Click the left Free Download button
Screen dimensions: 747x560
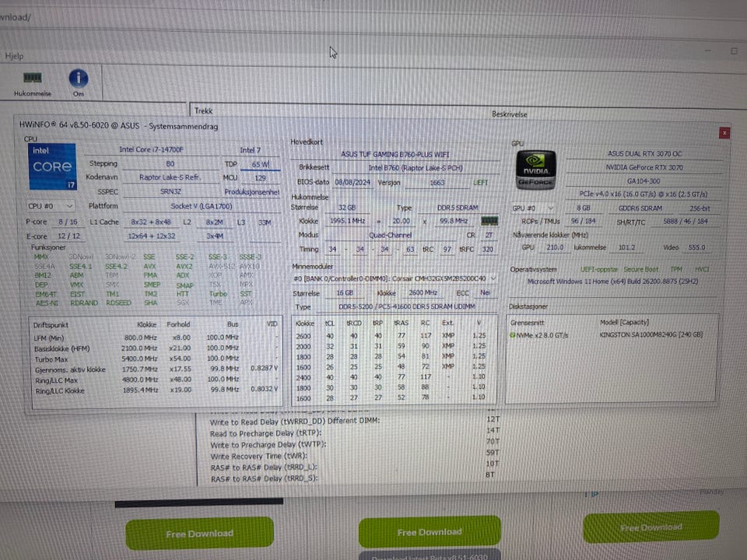[x=200, y=534]
